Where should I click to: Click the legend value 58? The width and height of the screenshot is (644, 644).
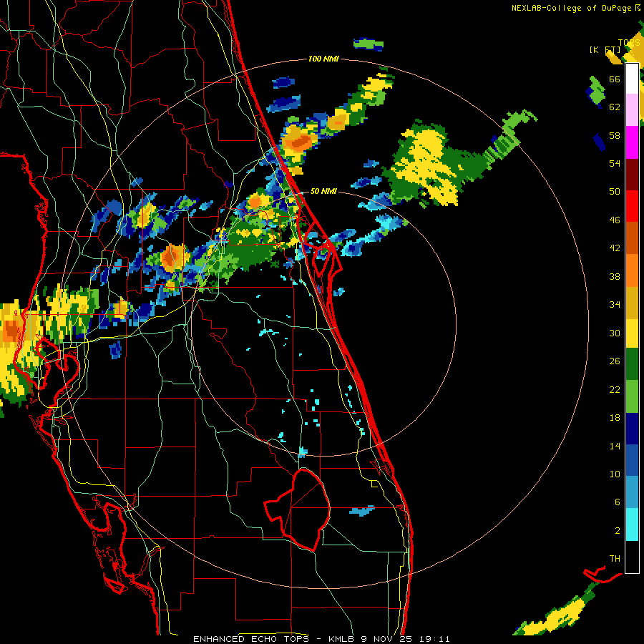tap(615, 135)
